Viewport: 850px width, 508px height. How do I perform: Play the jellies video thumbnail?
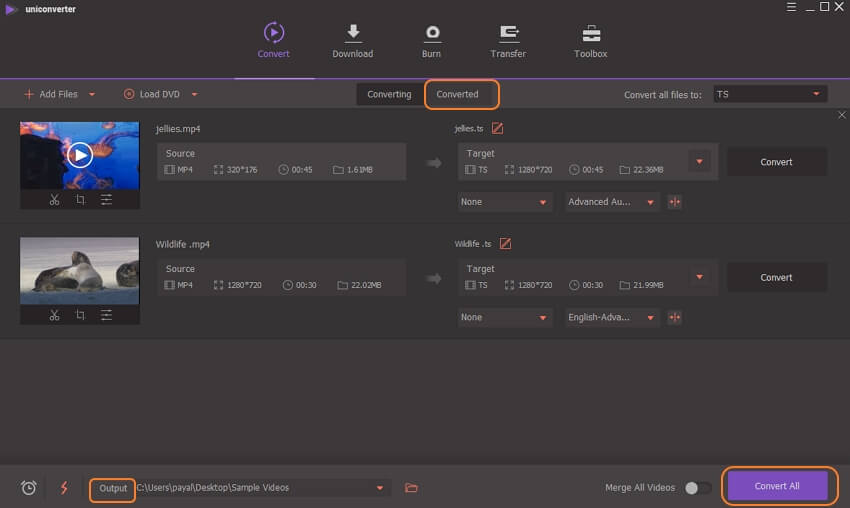(80, 154)
